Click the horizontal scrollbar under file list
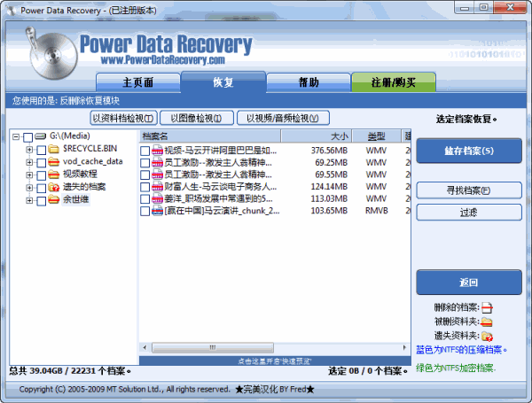This screenshot has width=532, height=403. click(x=211, y=347)
